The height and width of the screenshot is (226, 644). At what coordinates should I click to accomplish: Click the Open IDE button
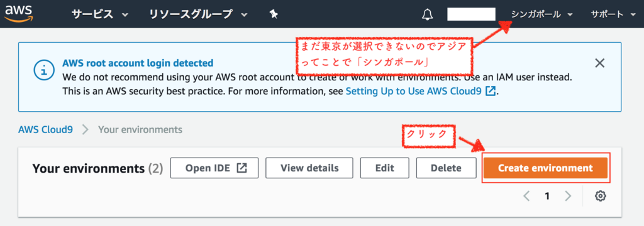tap(214, 168)
